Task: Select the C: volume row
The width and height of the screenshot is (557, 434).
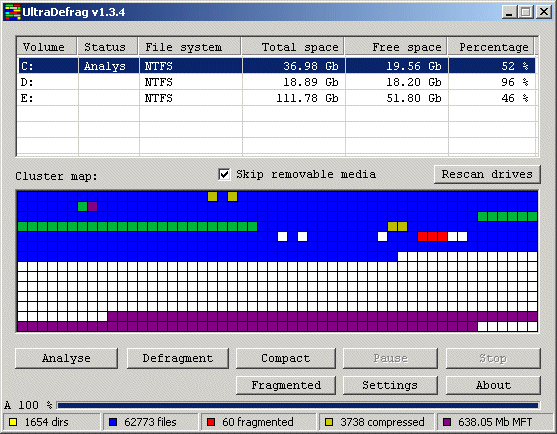Action: click(277, 66)
